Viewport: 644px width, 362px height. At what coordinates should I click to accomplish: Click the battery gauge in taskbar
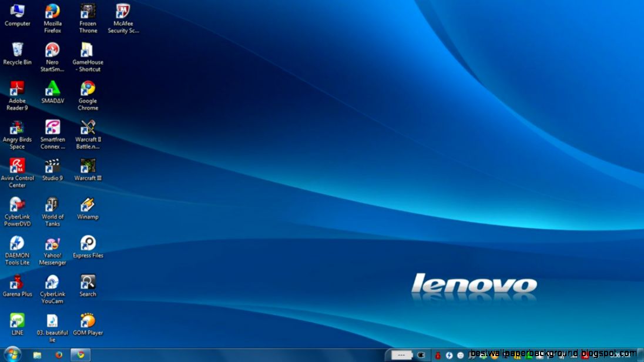click(401, 355)
